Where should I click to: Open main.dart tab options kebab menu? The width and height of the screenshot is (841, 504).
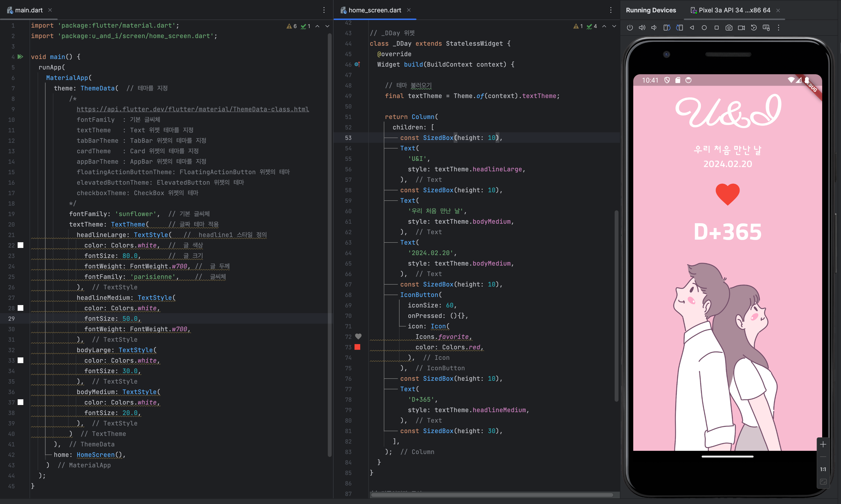(x=324, y=10)
